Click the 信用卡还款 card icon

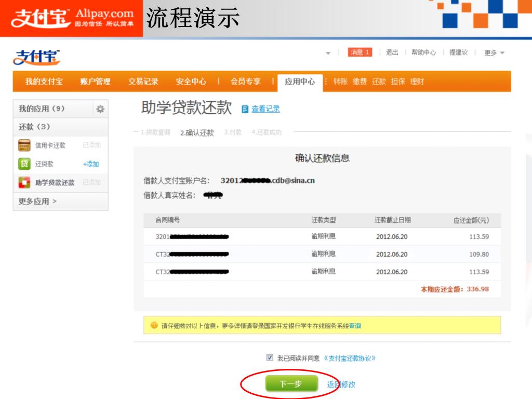(x=24, y=145)
